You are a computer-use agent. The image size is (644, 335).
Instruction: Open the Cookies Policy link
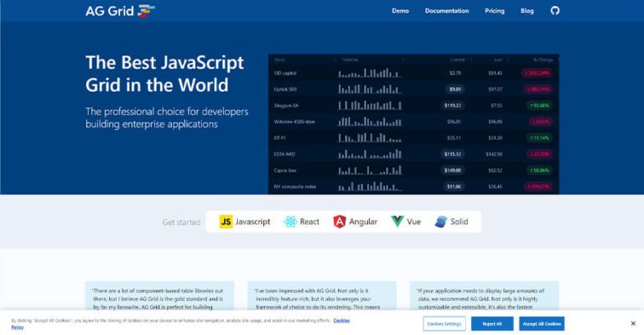tap(341, 320)
